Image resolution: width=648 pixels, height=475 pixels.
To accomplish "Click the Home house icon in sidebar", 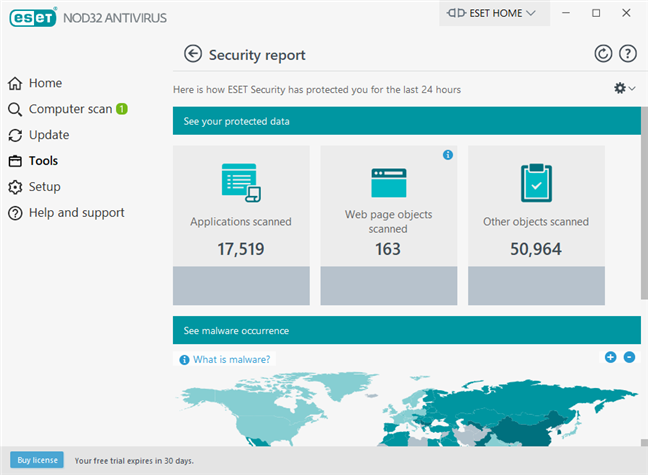I will [15, 83].
